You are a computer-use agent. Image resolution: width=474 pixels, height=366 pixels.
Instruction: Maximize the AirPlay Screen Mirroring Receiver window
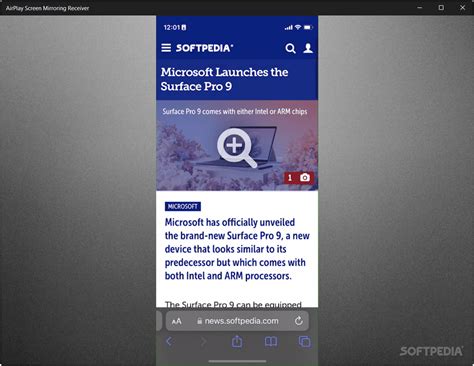click(x=441, y=7)
